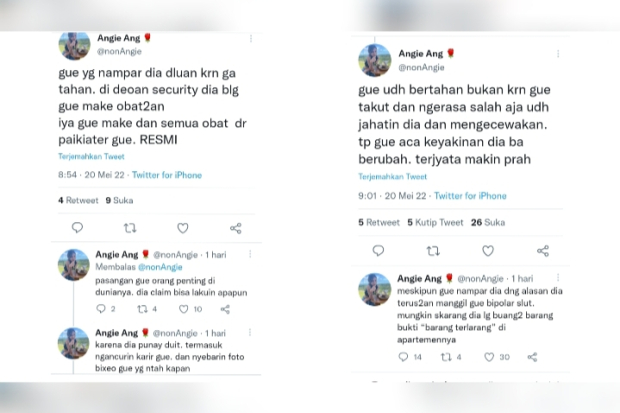Open Angie Ang's profile picture on 9:01 tweet
The height and width of the screenshot is (413, 620).
tap(374, 60)
